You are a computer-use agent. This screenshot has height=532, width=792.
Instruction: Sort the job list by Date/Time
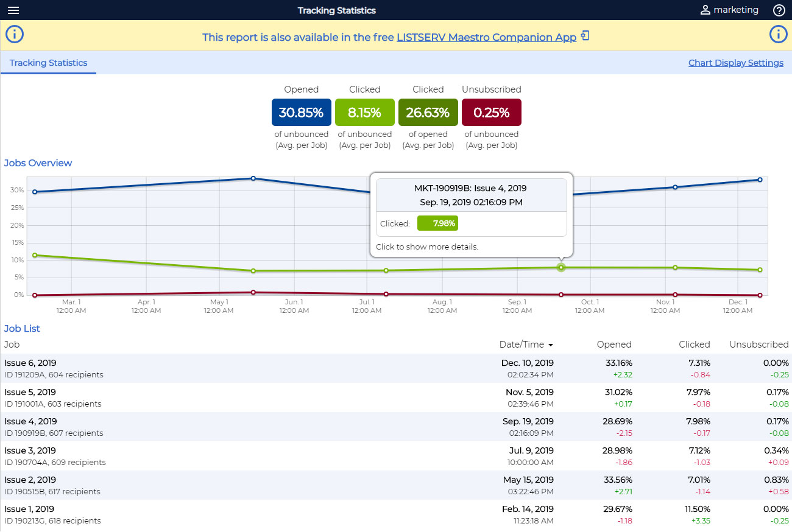point(526,345)
